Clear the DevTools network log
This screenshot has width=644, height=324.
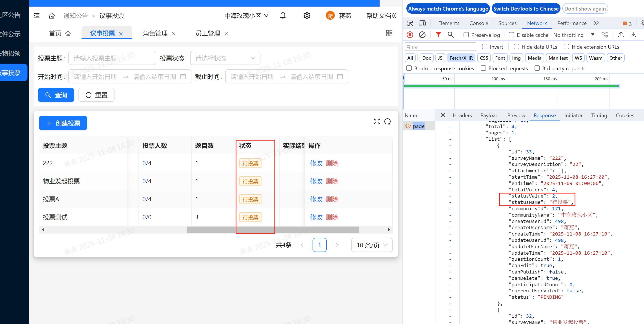[x=422, y=35]
